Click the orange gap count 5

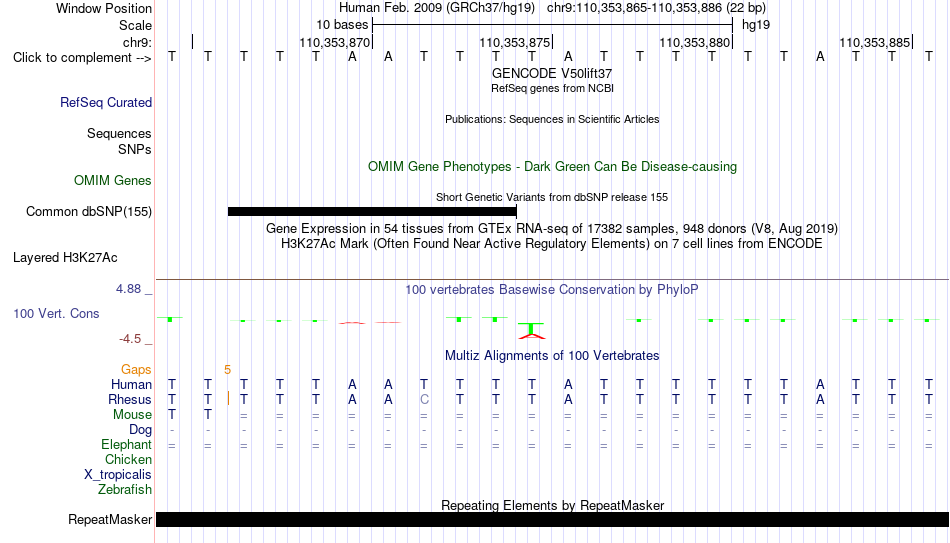pos(227,370)
